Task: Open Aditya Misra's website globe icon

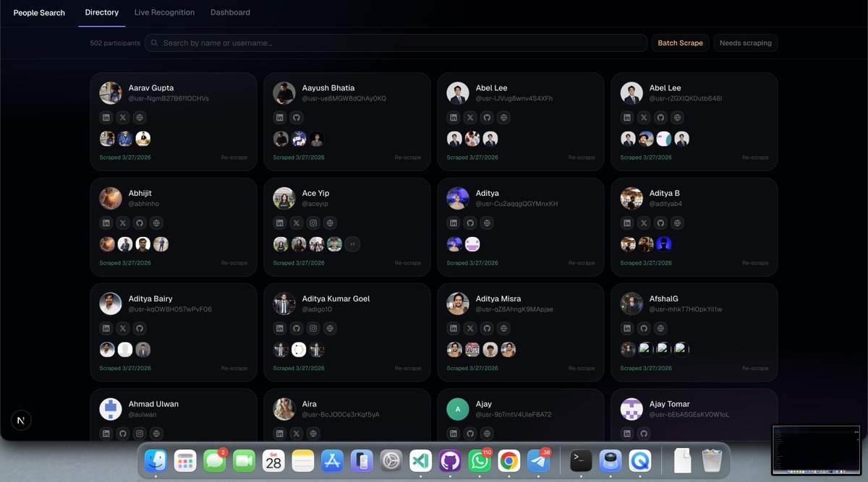Action: click(x=504, y=328)
